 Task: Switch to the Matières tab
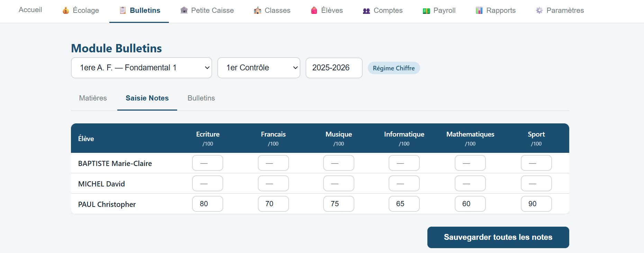pyautogui.click(x=93, y=98)
